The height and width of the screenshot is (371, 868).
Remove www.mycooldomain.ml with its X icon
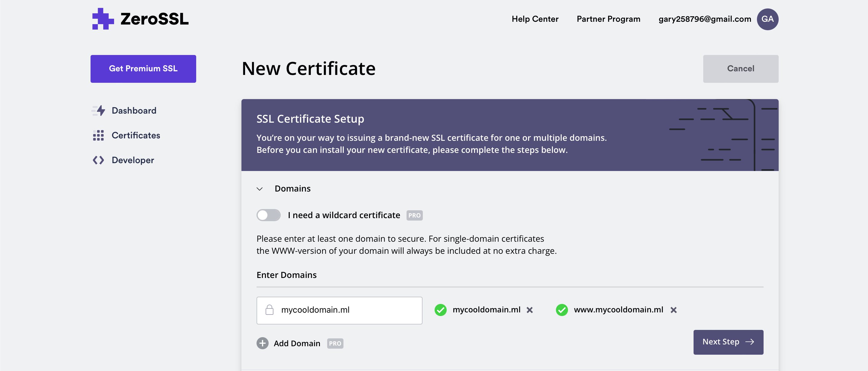coord(674,310)
